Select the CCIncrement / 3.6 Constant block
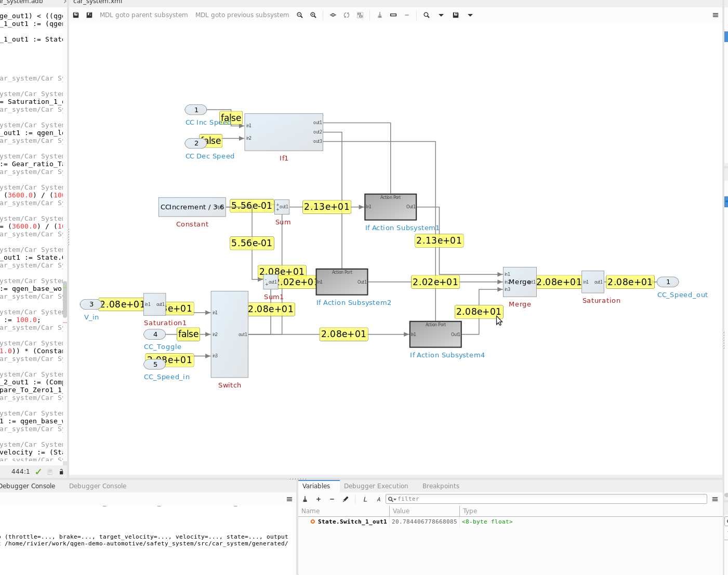Viewport: 728px width, 575px height. click(192, 207)
